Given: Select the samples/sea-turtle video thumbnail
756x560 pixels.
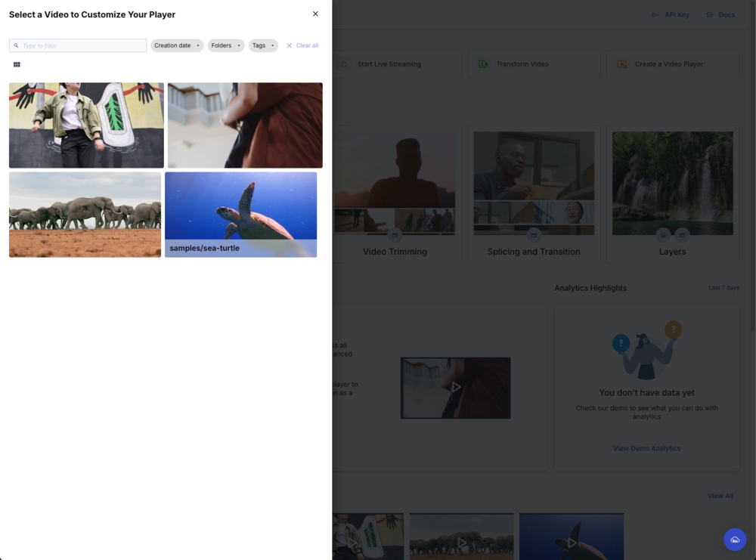Looking at the screenshot, I should 240,214.
